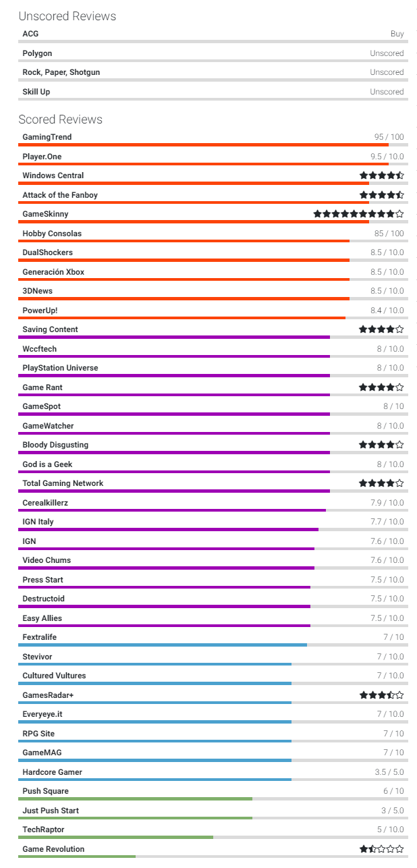
Task: Click the TechRaptor green score bar
Action: coord(115,838)
